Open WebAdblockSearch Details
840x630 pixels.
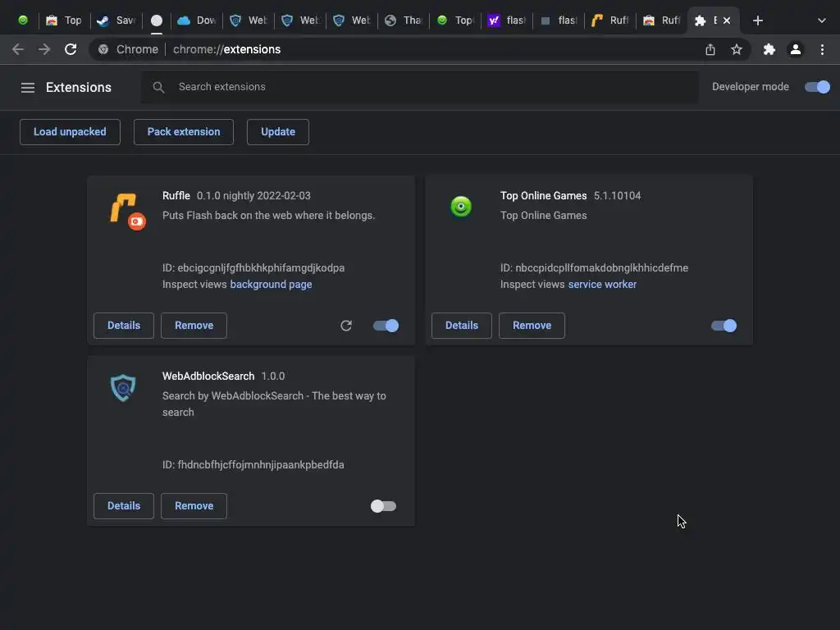(124, 505)
